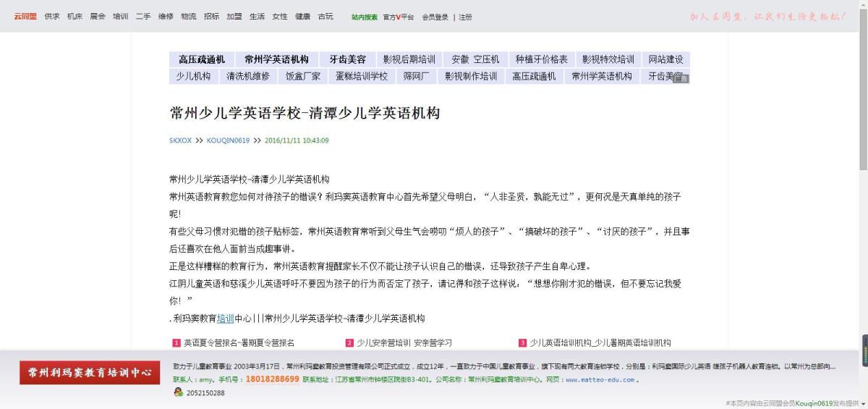Open the 影视特效培训 tag

coord(608,59)
